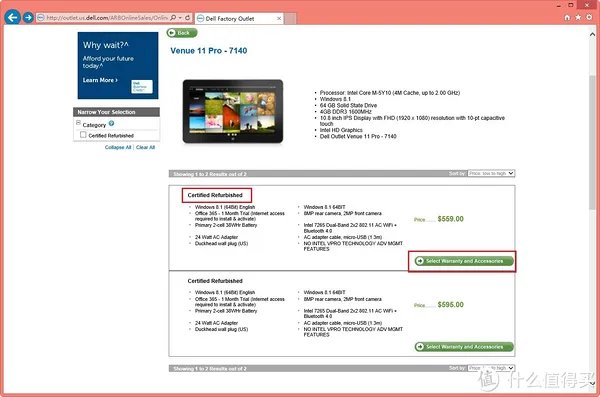Click the Category help question icon
This screenshot has height=397, width=600.
pyautogui.click(x=111, y=123)
